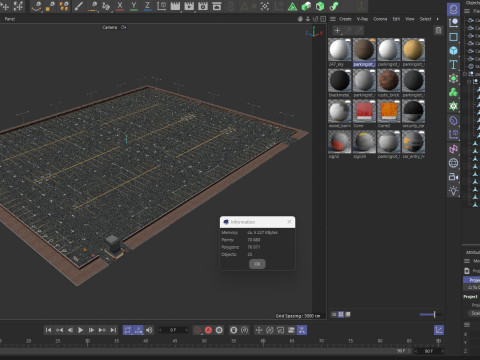Open the Create menu in Material Manager
The image size is (480, 360).
pyautogui.click(x=345, y=19)
